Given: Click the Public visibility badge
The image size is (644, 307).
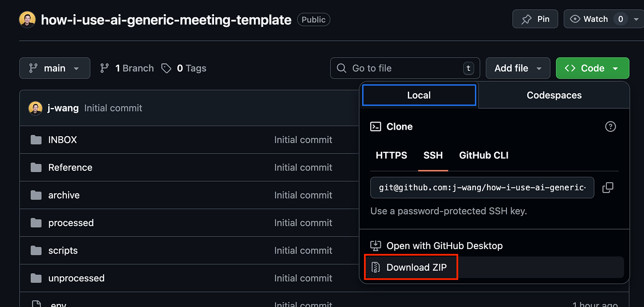Looking at the screenshot, I should (314, 20).
